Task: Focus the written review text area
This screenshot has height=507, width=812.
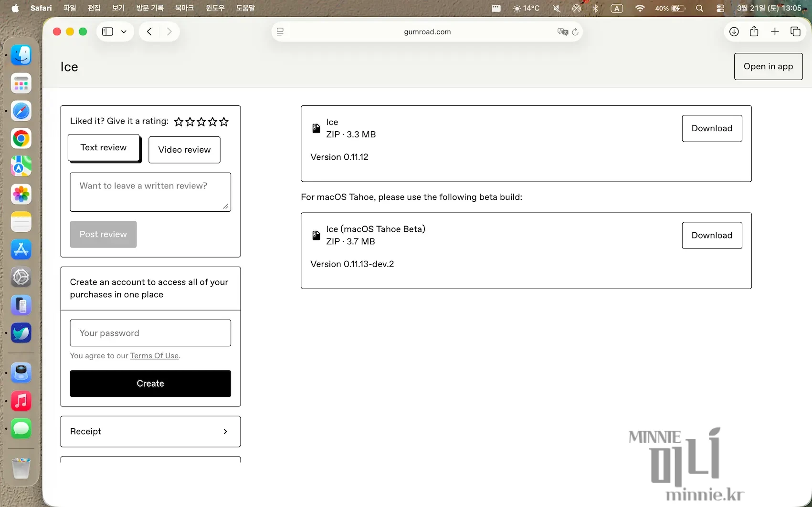Action: (150, 192)
